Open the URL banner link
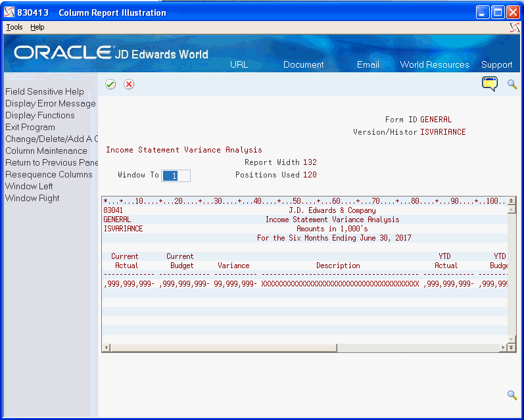Screen dimensions: 524x420 [239, 64]
